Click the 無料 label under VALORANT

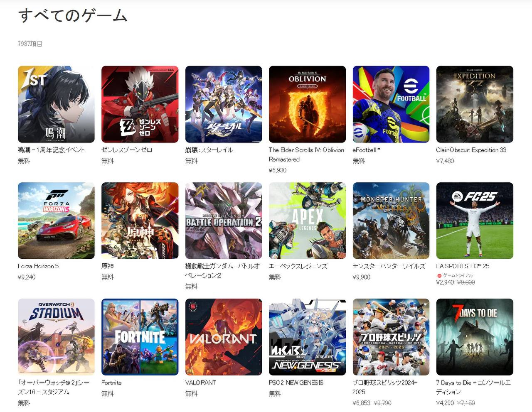pos(192,393)
